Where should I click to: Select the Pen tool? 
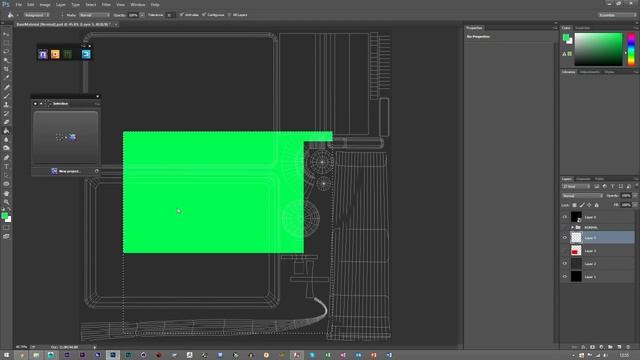pos(6,158)
